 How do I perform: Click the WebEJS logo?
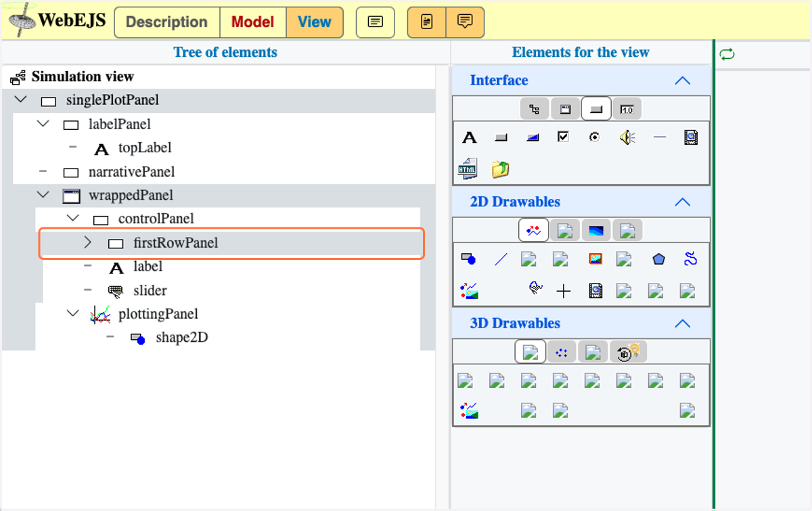pyautogui.click(x=58, y=20)
